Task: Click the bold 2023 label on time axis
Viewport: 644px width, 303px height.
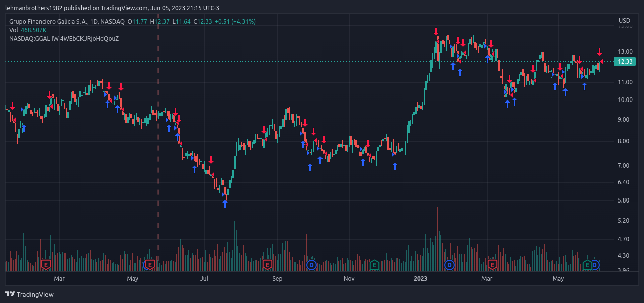Action: 421,278
